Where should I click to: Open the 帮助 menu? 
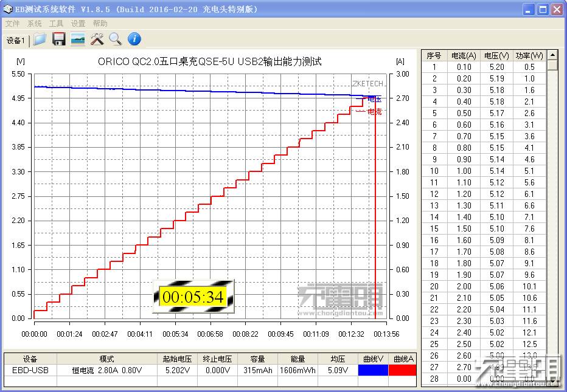(x=100, y=24)
